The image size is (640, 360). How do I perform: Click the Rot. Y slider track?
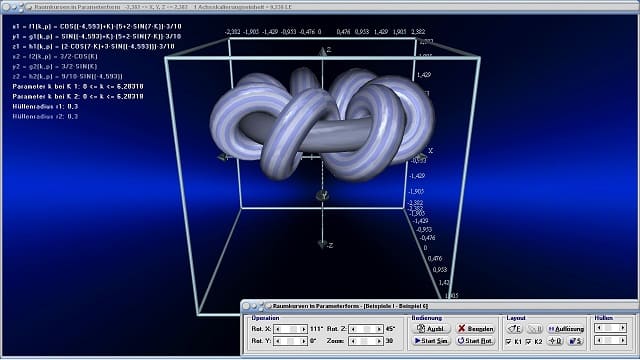[291, 341]
